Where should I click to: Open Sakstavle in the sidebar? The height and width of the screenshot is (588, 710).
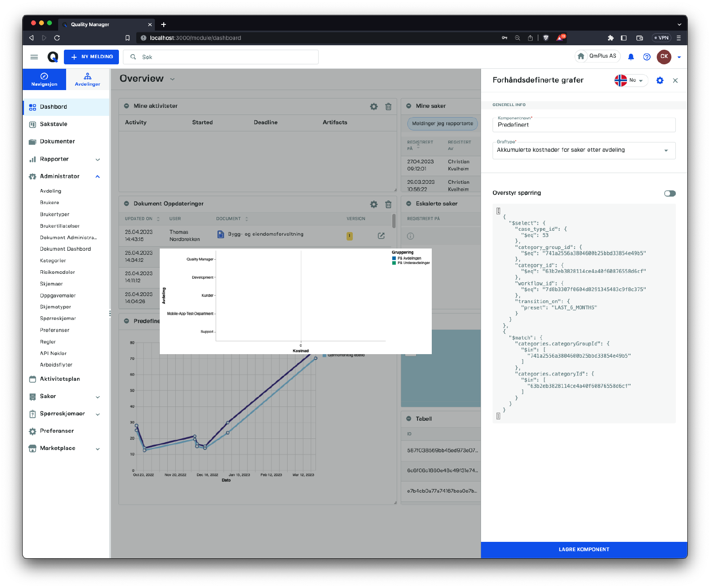click(53, 124)
